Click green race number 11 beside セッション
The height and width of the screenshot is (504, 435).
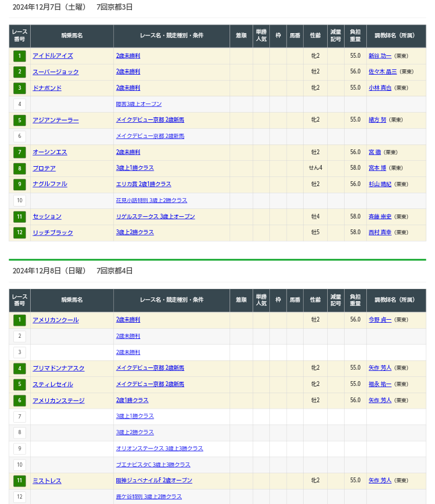coord(20,217)
